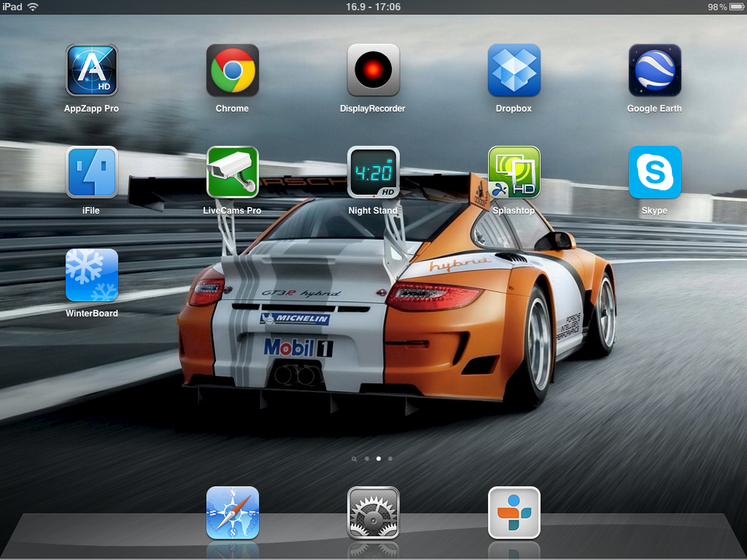Click the "iFile" label text
747x560 pixels.
point(91,211)
